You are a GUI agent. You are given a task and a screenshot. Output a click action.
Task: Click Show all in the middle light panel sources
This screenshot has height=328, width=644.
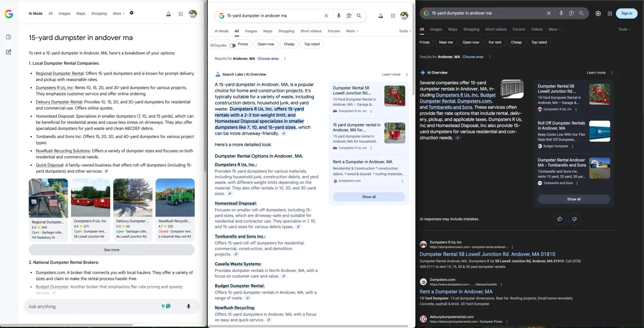click(369, 197)
